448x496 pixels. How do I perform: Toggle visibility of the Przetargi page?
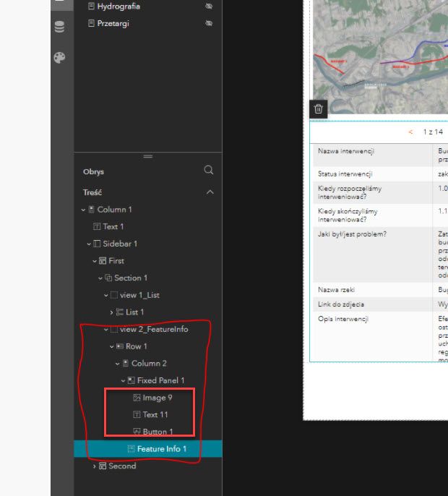(x=209, y=23)
